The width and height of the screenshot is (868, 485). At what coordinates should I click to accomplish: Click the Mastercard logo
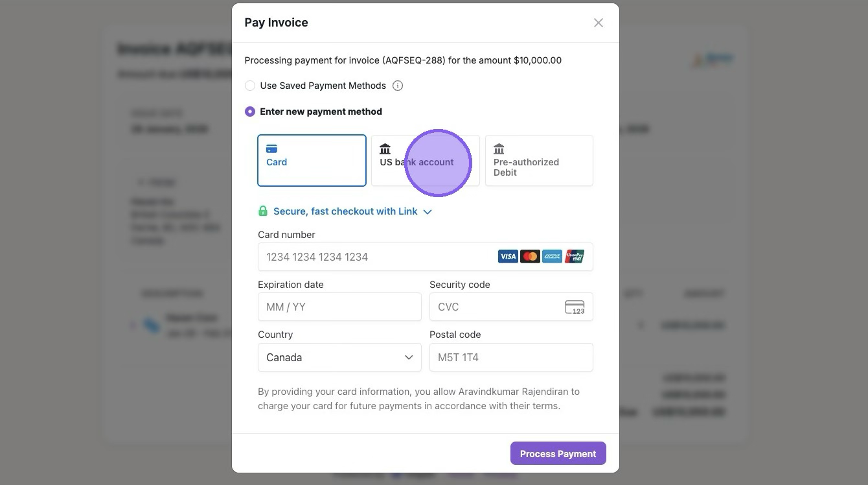tap(530, 257)
